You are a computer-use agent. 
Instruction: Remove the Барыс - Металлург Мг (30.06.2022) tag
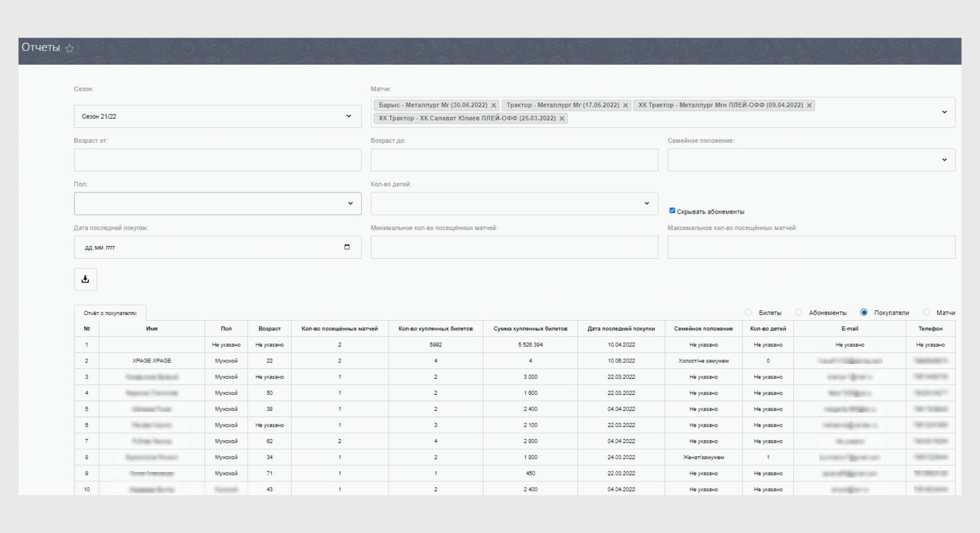point(494,105)
